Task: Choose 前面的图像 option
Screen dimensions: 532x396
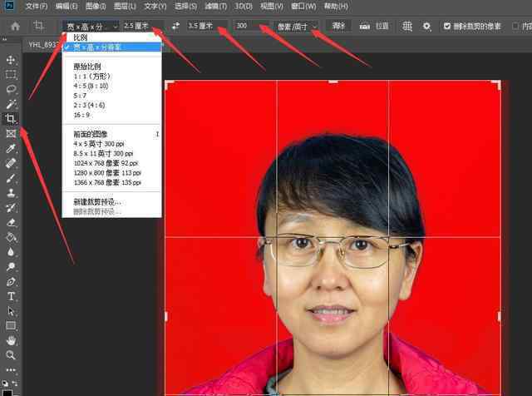Action: 111,134
